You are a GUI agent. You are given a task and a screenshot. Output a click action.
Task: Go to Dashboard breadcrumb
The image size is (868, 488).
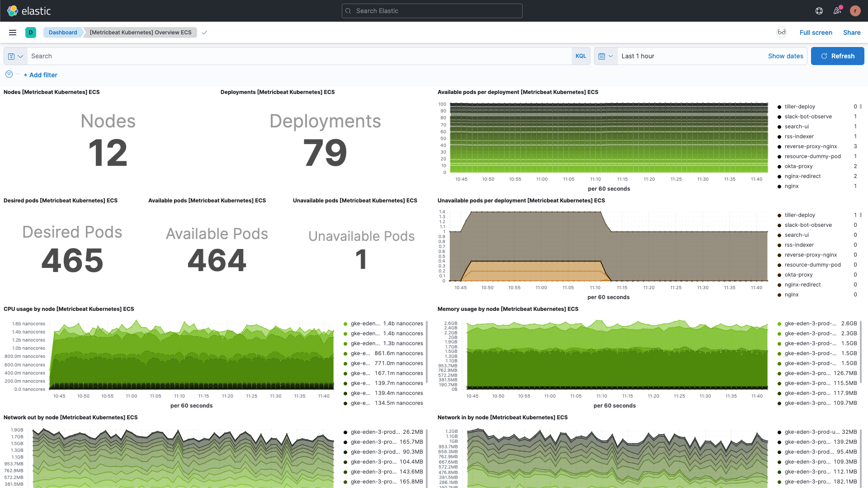pyautogui.click(x=63, y=33)
